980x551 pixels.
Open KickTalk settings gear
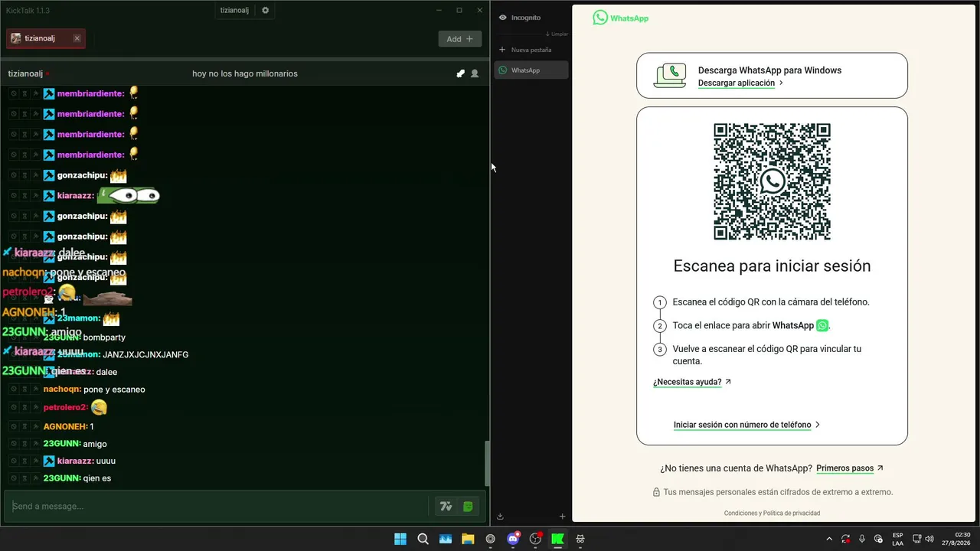[266, 10]
